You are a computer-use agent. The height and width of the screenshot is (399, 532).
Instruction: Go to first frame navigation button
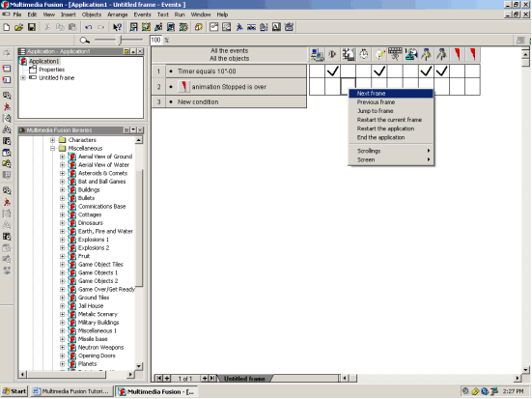click(158, 379)
